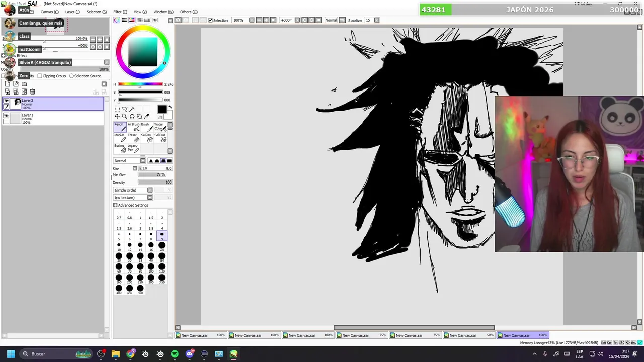Swap foreground and background colors arrow
The width and height of the screenshot is (644, 362).
coord(170,108)
